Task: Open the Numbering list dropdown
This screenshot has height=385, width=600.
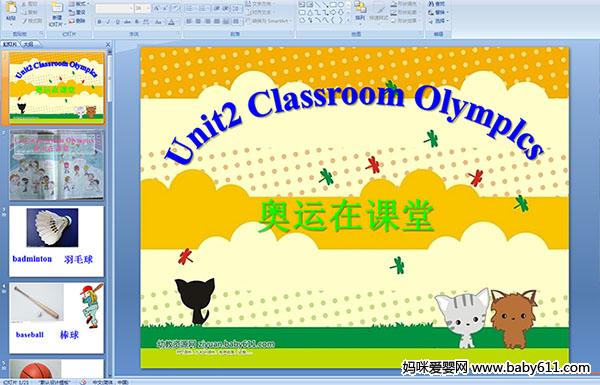Action: click(x=204, y=8)
